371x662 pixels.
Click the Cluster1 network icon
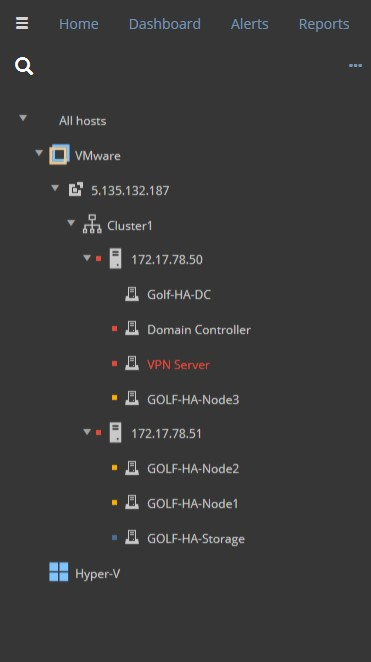coord(92,225)
